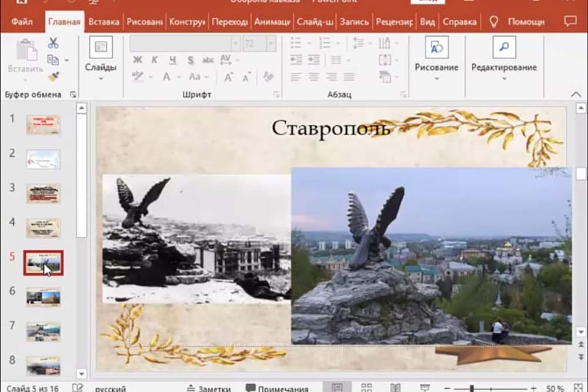Open the font name dropdown arrow

[236, 44]
